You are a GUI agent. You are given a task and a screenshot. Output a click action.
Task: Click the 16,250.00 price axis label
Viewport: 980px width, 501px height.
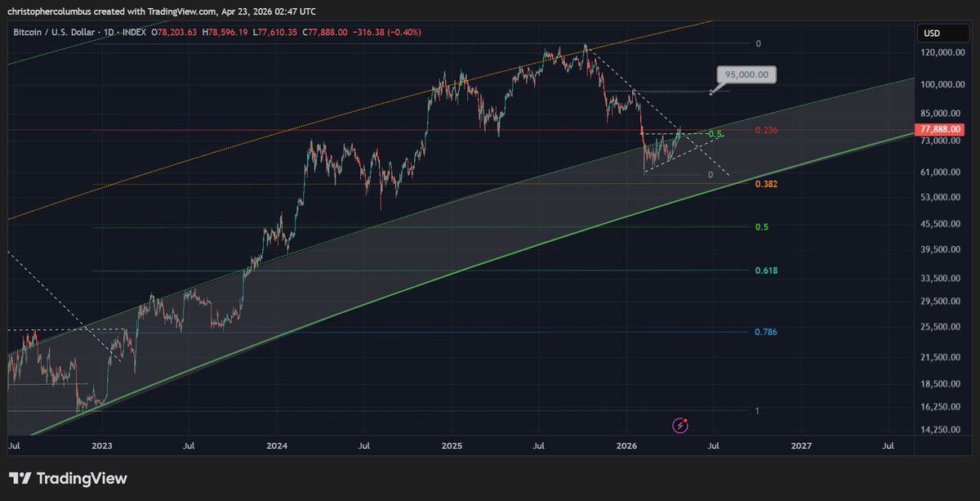[x=942, y=405]
